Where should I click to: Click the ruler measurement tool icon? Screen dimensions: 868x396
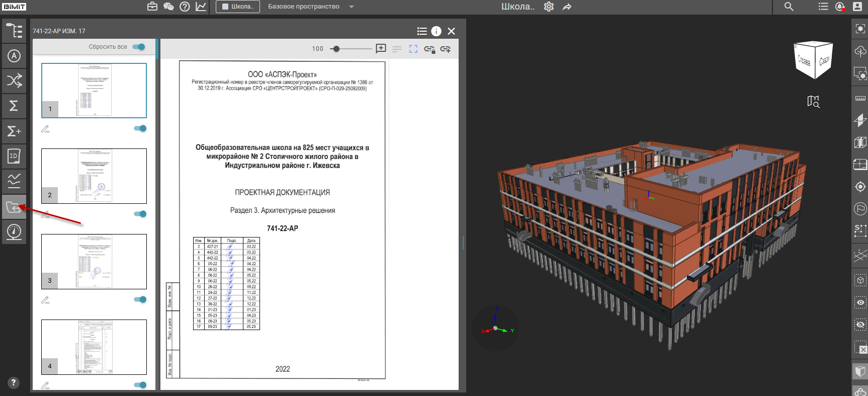860,98
